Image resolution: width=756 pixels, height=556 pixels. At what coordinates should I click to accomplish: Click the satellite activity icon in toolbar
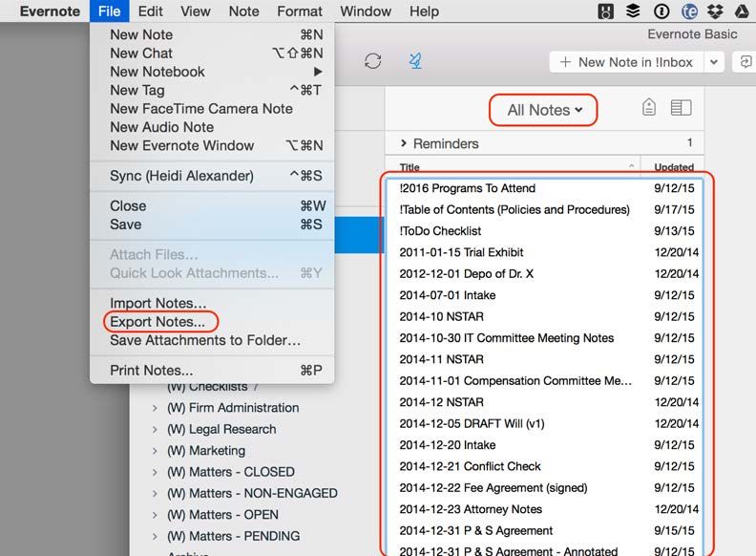click(x=415, y=61)
